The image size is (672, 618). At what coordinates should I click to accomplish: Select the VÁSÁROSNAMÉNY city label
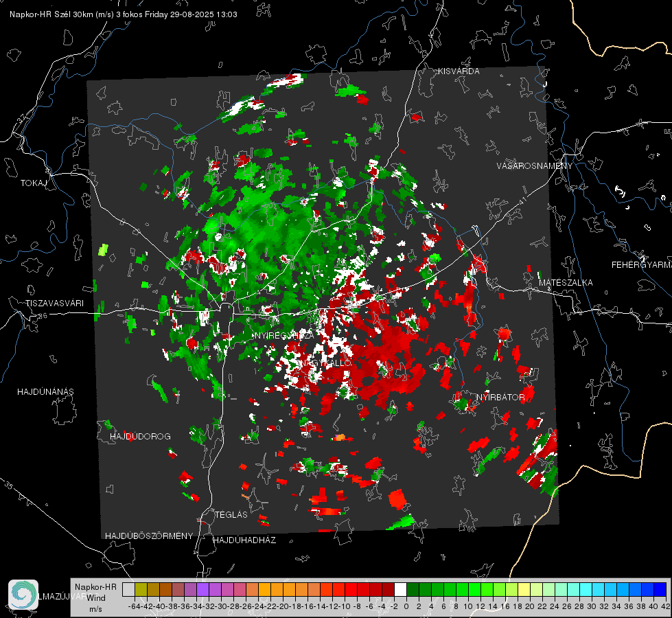pyautogui.click(x=535, y=166)
